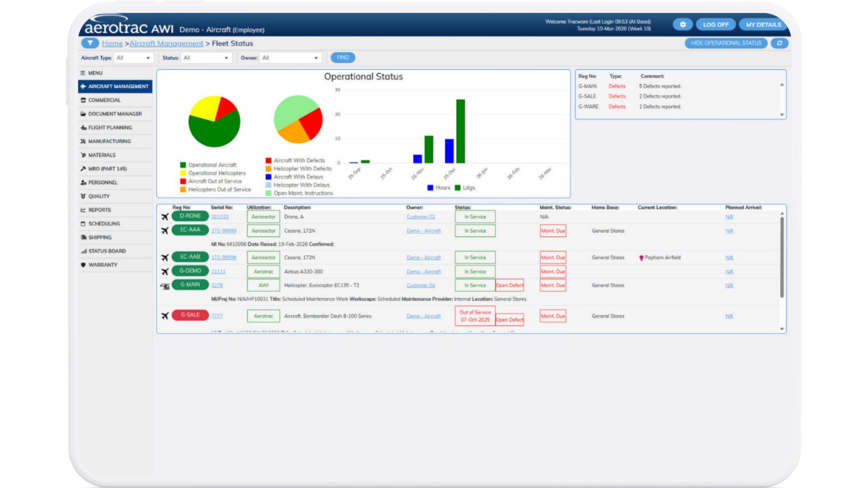This screenshot has height=488, width=868.
Task: Click the Status Board bars icon
Action: 83,251
